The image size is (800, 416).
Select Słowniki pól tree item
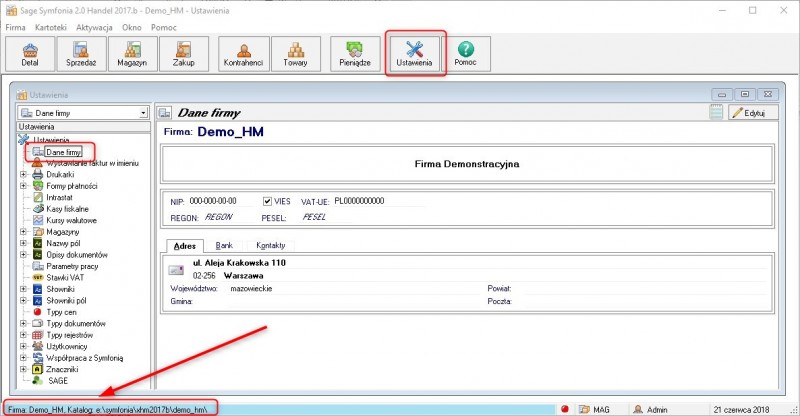66,301
